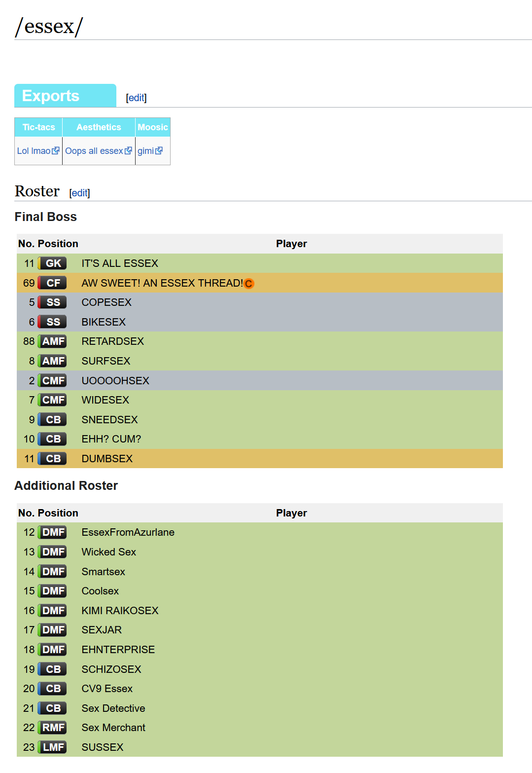
Task: Select player name EssexFromAzurlane
Action: click(128, 532)
